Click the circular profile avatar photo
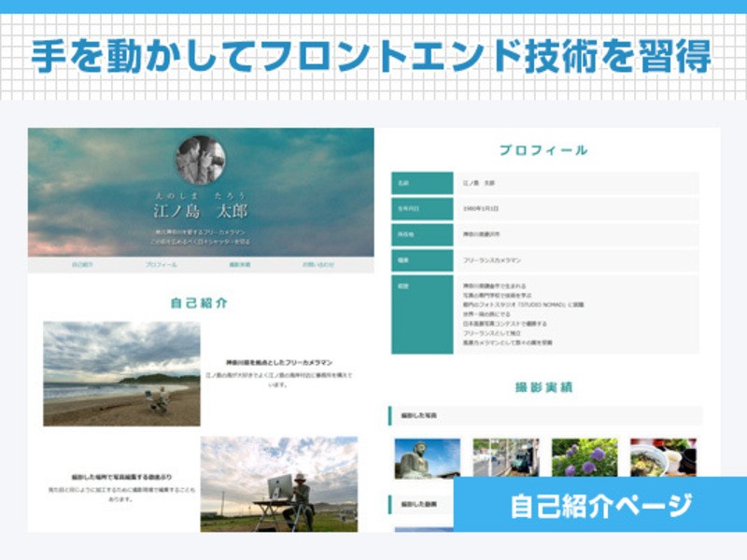 pyautogui.click(x=201, y=160)
